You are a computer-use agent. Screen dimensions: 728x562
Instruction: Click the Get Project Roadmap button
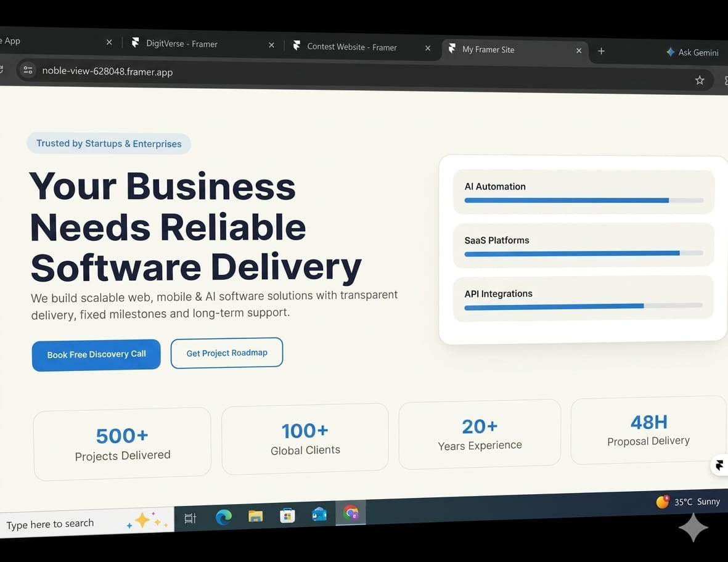pyautogui.click(x=227, y=352)
